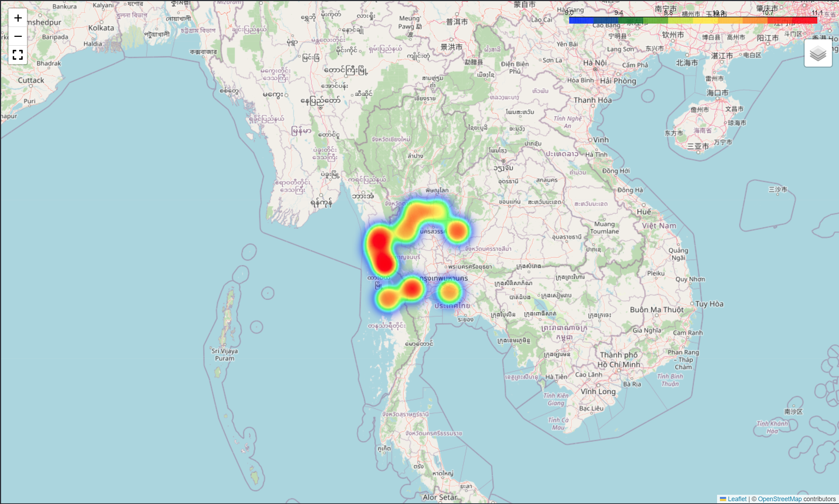Click the orange heat spot near Nakhon Sawan
The image size is (839, 504).
point(457,231)
